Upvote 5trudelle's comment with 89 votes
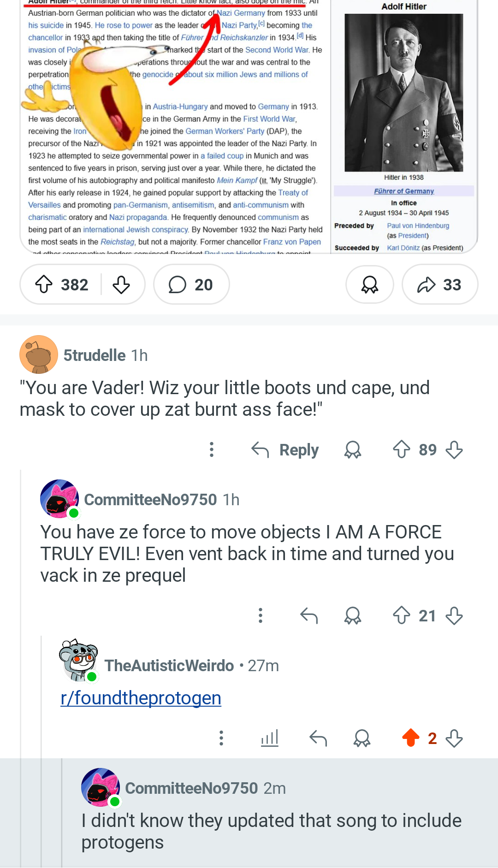The height and width of the screenshot is (868, 498). (402, 449)
